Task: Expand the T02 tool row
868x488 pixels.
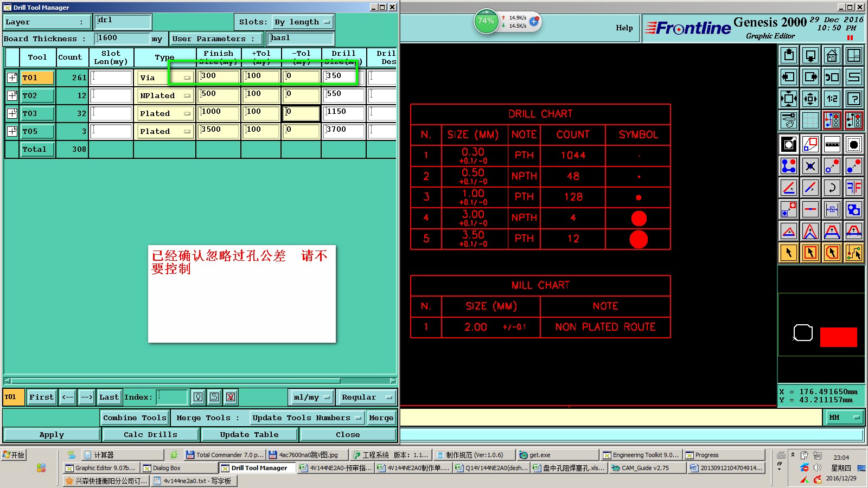Action: pyautogui.click(x=12, y=95)
